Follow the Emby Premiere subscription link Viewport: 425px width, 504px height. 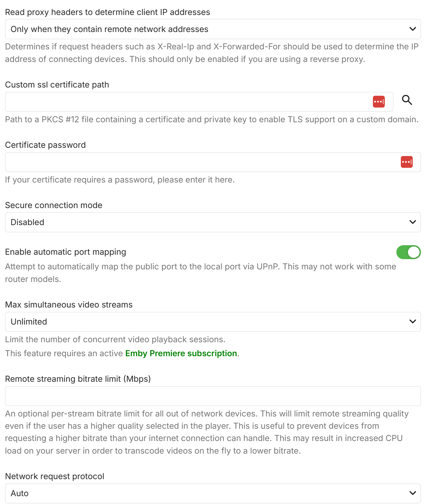181,353
